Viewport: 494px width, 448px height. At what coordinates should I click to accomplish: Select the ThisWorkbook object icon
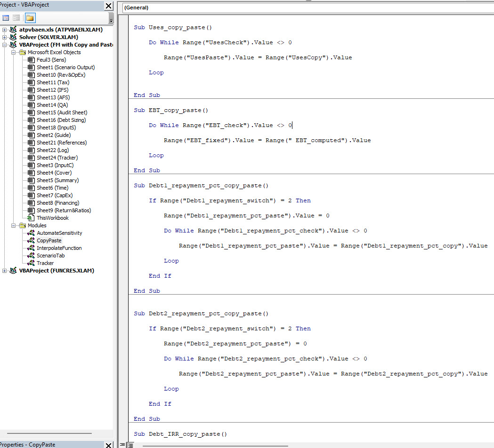[31, 218]
